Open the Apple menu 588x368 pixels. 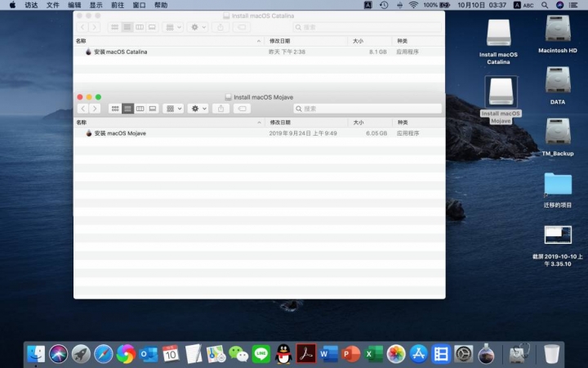tap(12, 5)
